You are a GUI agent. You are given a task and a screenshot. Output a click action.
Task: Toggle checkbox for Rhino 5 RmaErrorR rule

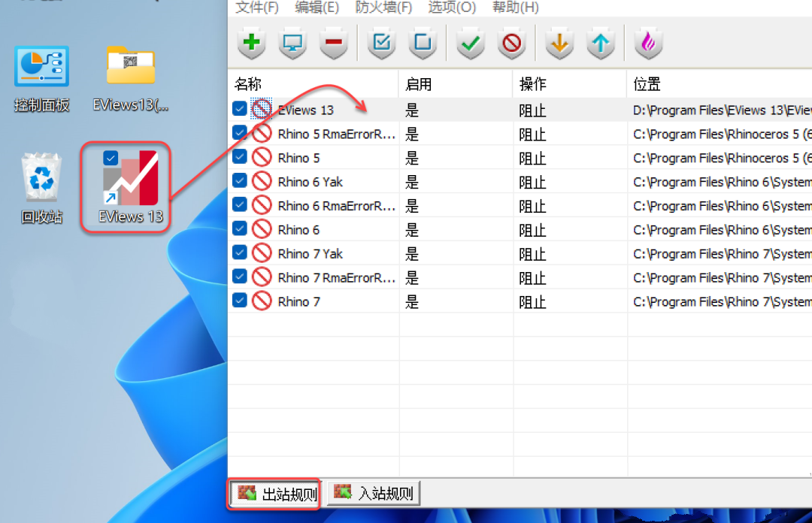pyautogui.click(x=240, y=132)
